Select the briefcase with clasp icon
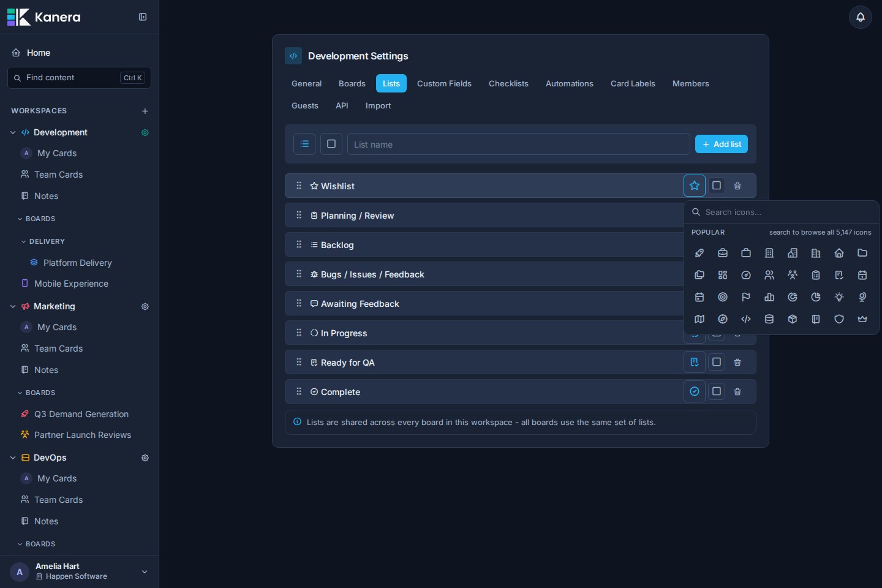Image resolution: width=882 pixels, height=588 pixels. tap(723, 253)
